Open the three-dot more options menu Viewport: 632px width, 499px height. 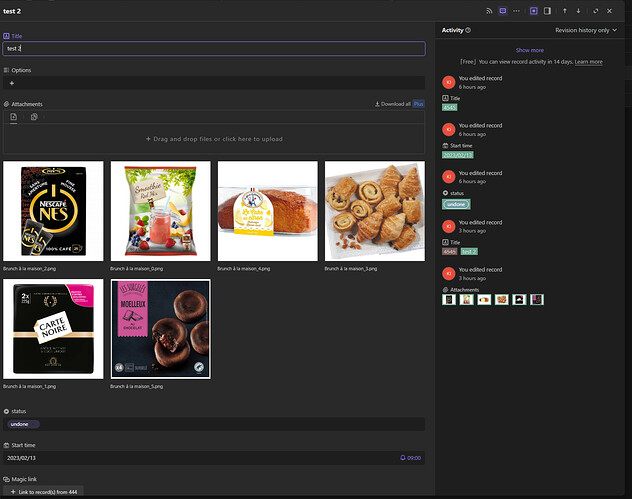(x=516, y=11)
